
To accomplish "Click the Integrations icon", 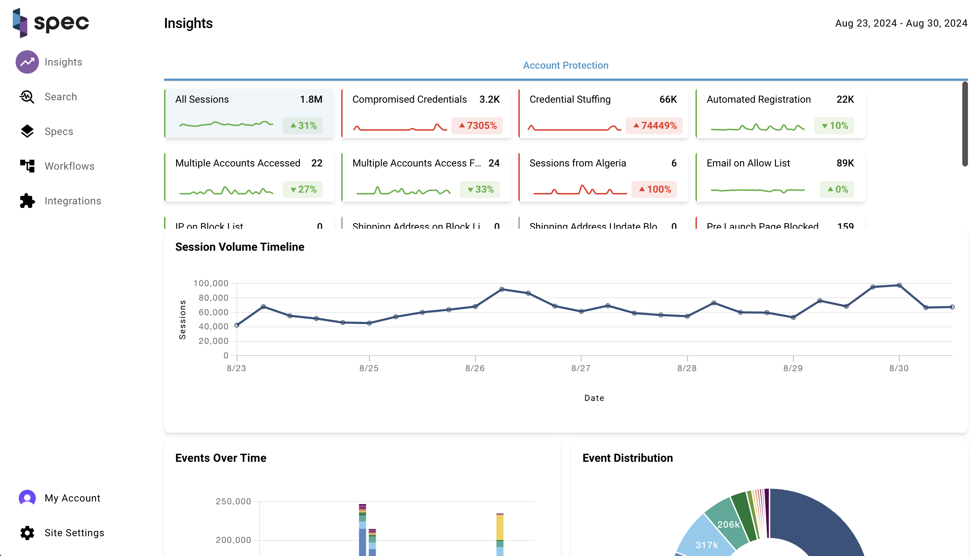I will pos(27,200).
